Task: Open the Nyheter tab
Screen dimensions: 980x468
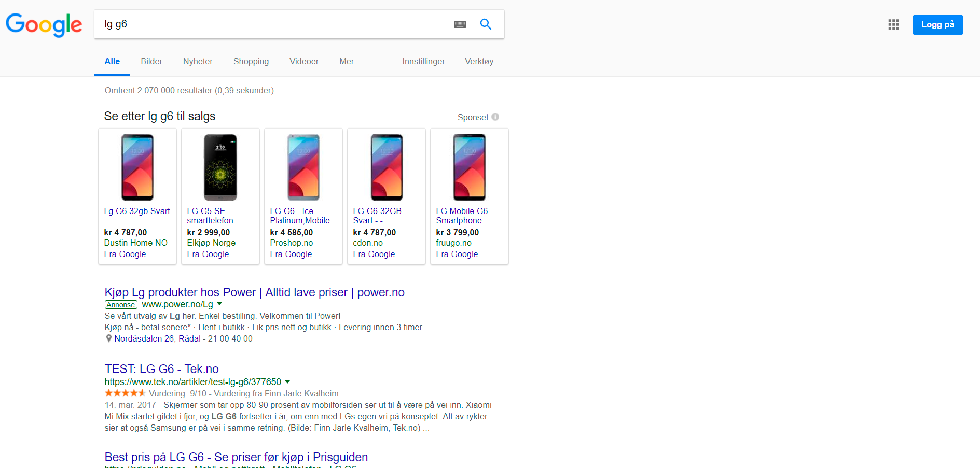Action: pyautogui.click(x=198, y=61)
